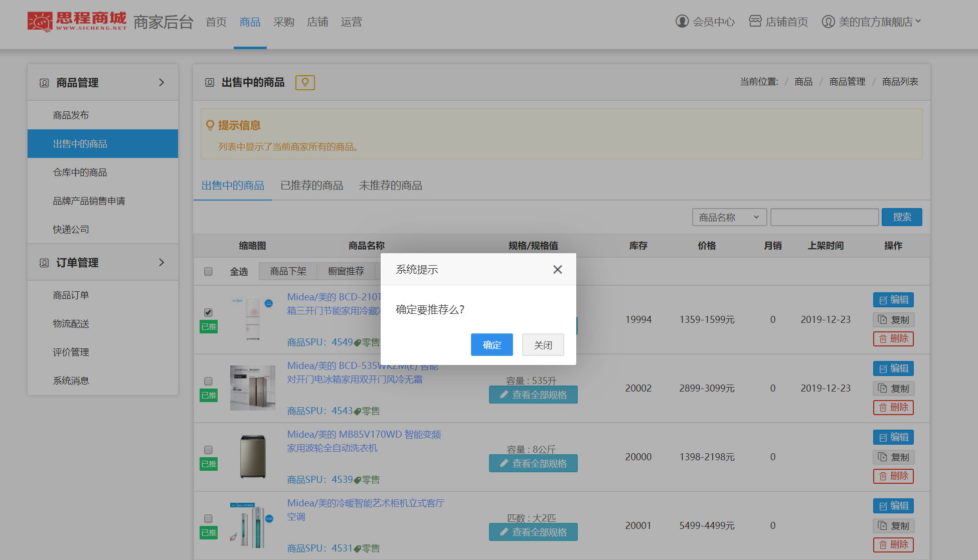Check the BCD-535 fridge row checkbox
978x560 pixels.
pyautogui.click(x=208, y=381)
